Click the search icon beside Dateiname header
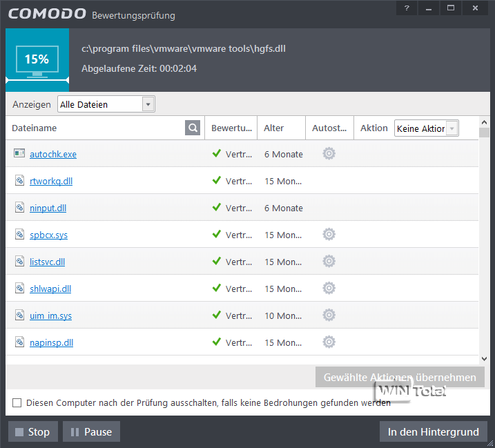Viewport: 495px width, 448px height. coord(193,128)
